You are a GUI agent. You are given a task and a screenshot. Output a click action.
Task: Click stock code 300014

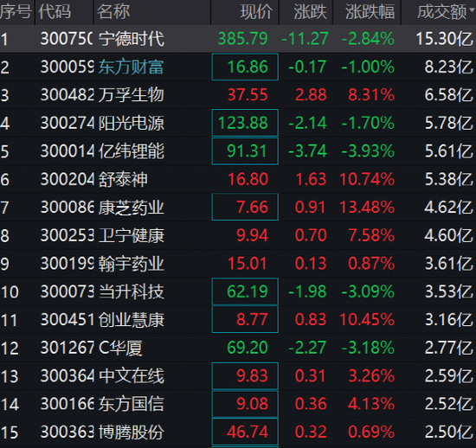68,151
